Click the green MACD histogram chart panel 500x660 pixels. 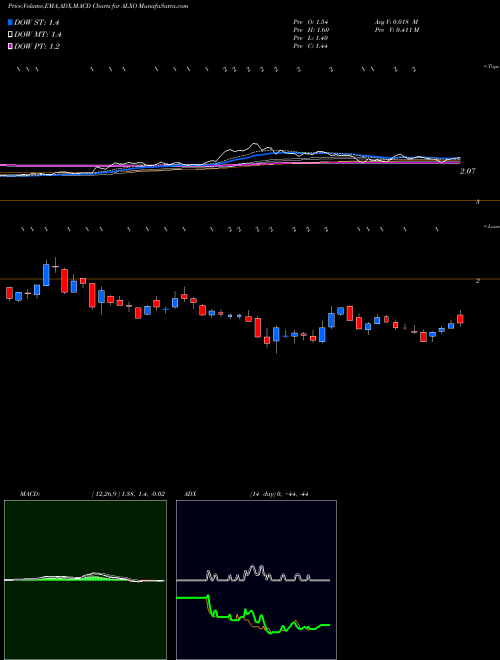(x=85, y=580)
